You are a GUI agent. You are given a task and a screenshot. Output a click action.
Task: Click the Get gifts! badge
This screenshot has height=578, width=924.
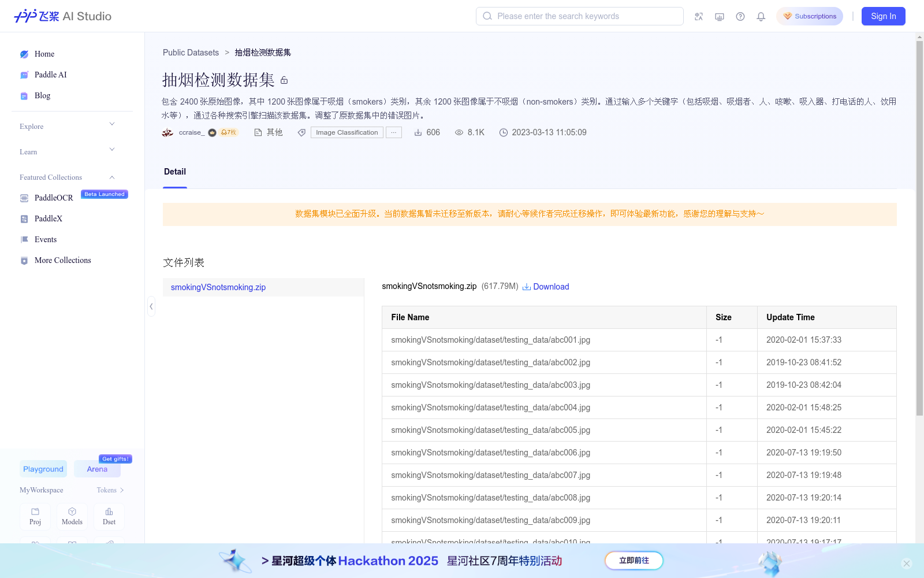pos(115,459)
